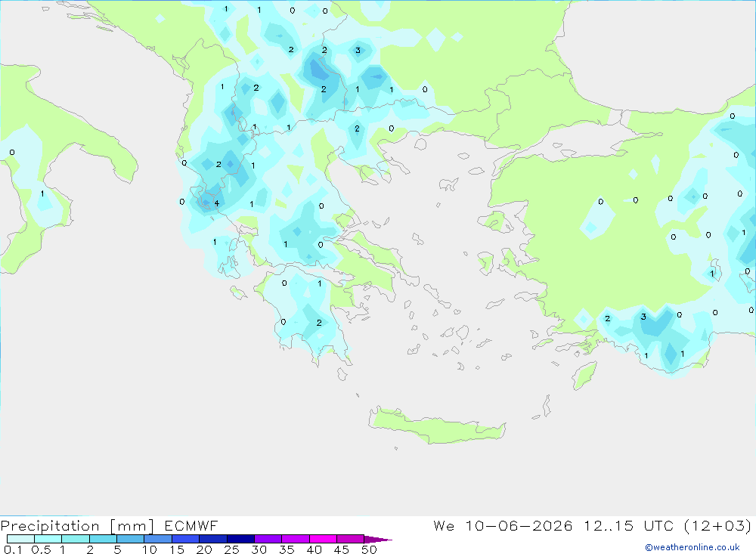Click the '0.1' legend scale label
The height and width of the screenshot is (554, 756).
click(13, 549)
